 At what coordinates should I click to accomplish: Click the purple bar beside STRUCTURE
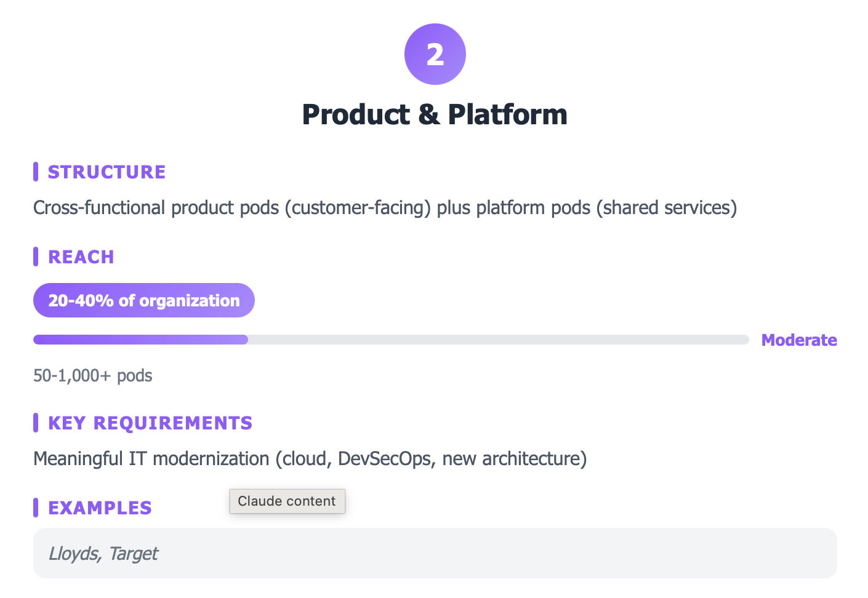point(36,172)
